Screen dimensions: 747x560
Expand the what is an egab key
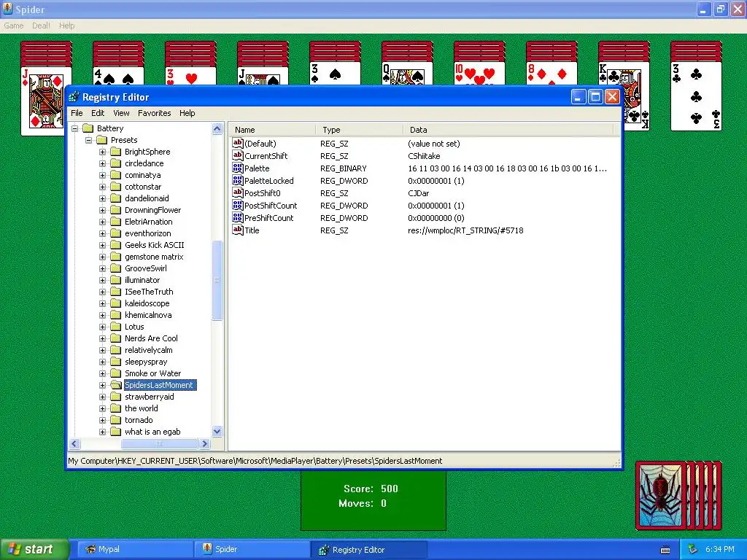(x=102, y=432)
